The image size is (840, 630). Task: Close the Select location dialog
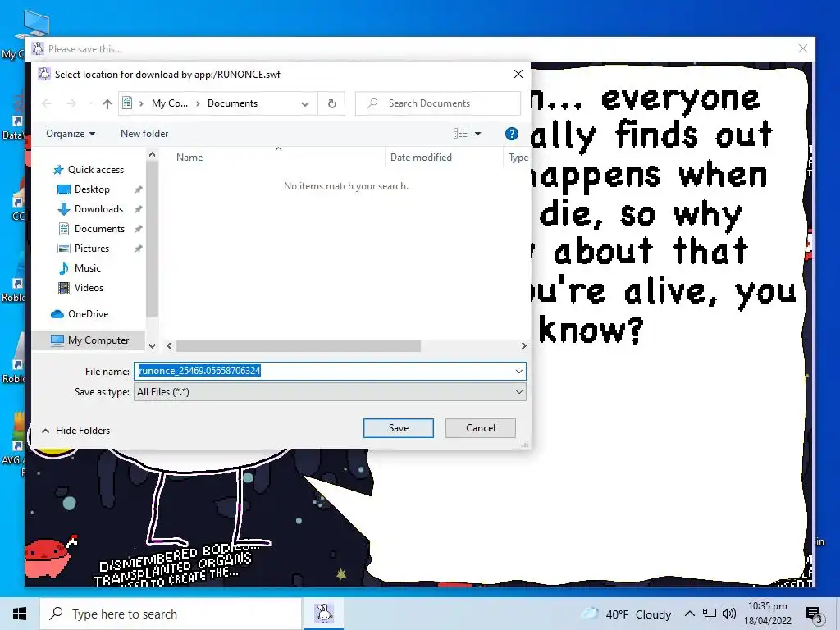pos(518,74)
